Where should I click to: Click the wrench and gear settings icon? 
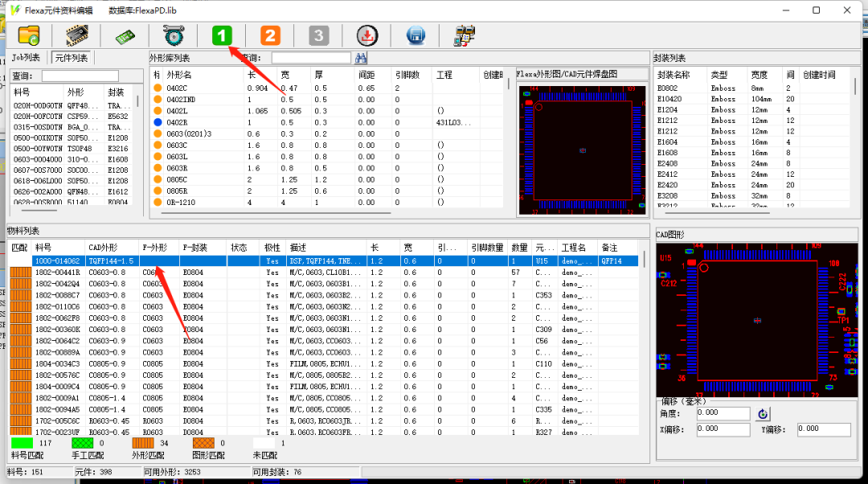(174, 35)
